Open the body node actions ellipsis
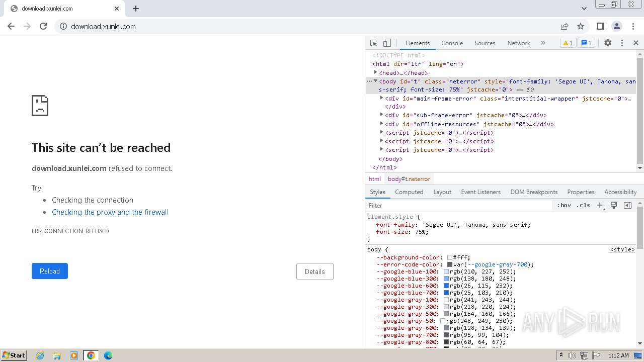The image size is (644, 362). coord(369,81)
